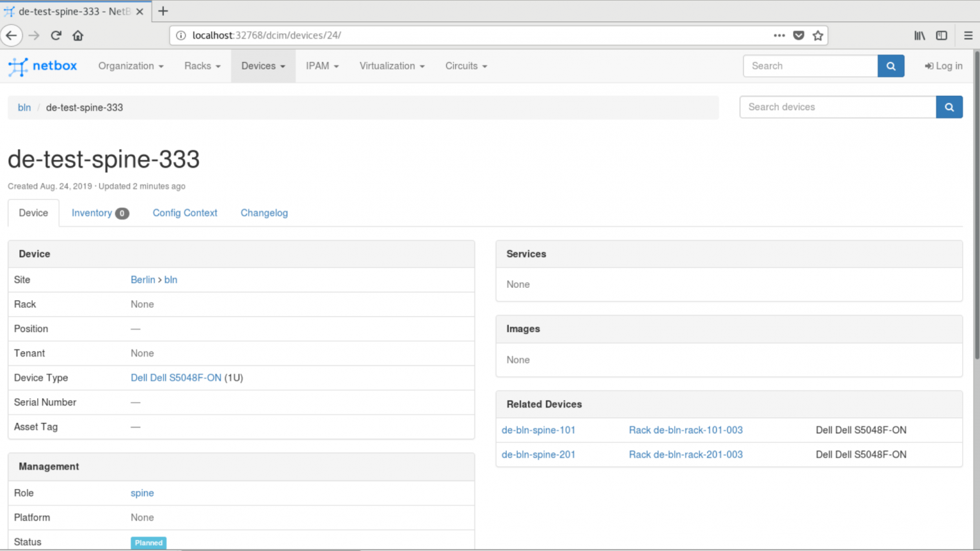
Task: Open the browser library icon
Action: click(x=919, y=35)
